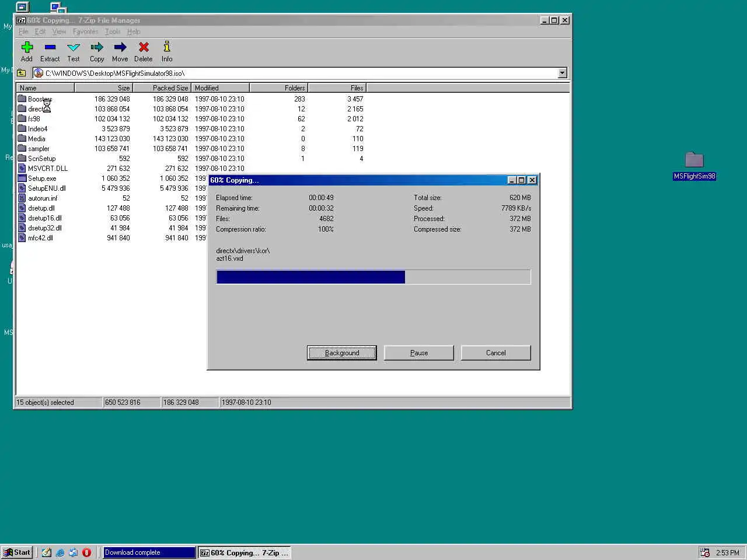This screenshot has width=747, height=560.
Task: Click the Info toolbar icon
Action: 167,47
